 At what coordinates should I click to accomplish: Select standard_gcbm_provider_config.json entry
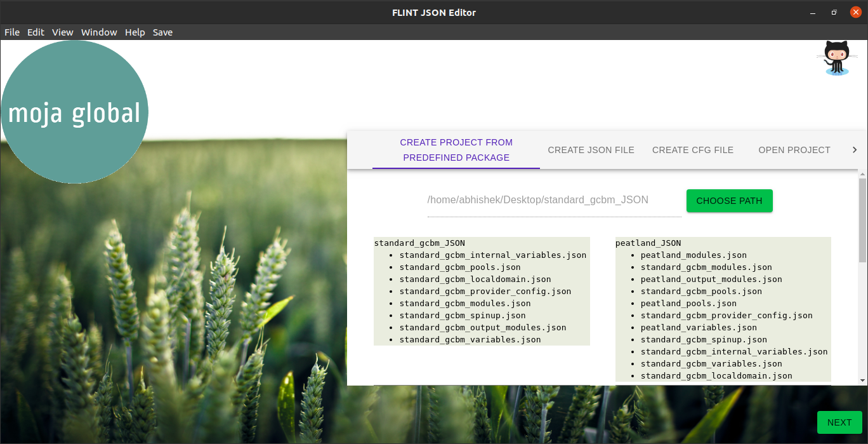pyautogui.click(x=486, y=291)
